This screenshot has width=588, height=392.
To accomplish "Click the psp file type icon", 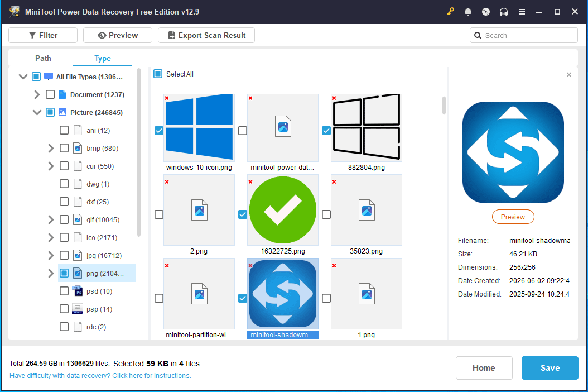I will tap(77, 309).
